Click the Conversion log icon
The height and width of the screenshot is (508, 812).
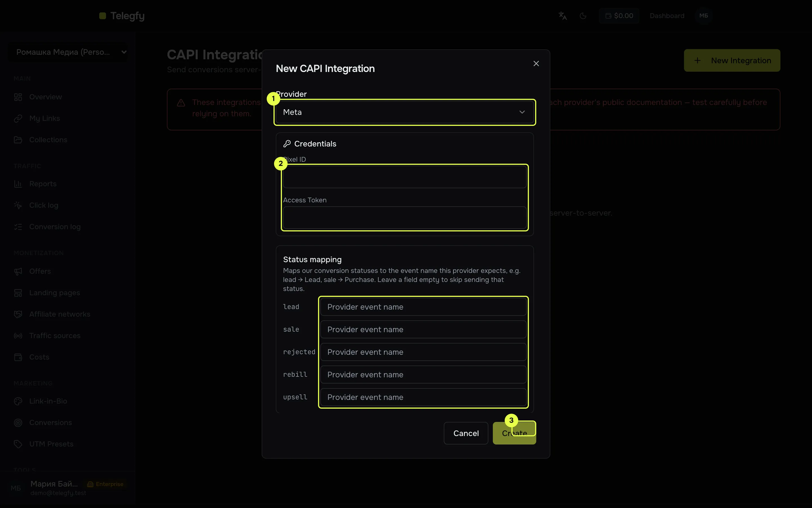(18, 227)
